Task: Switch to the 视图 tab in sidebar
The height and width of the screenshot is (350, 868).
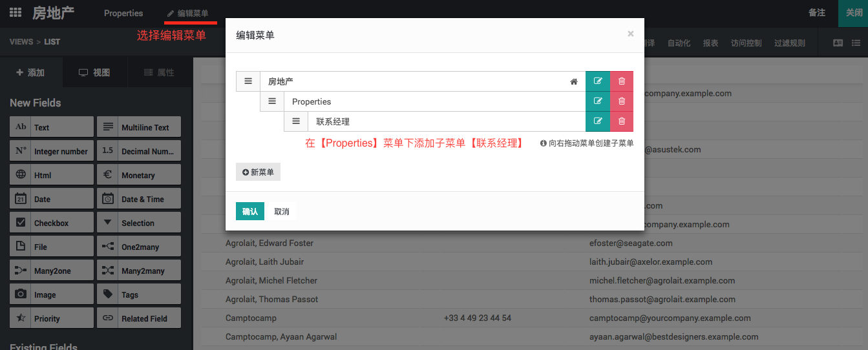Action: coord(94,72)
